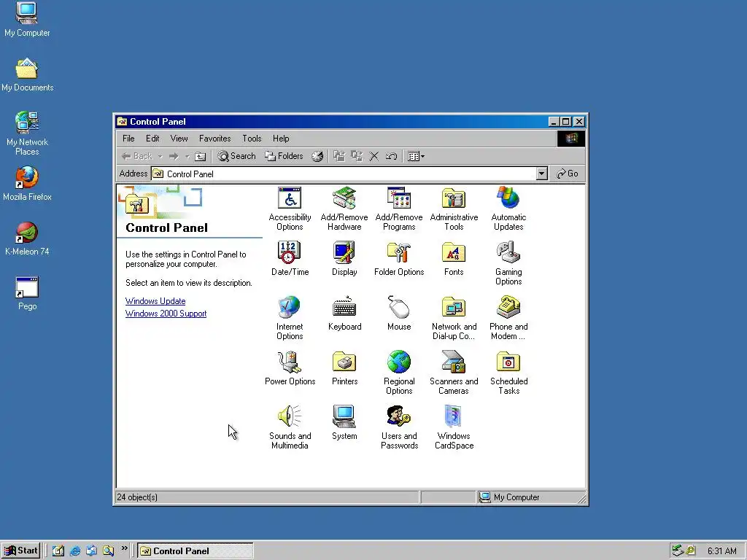Viewport: 747px width, 560px height.
Task: Open the Printers folder
Action: tap(344, 367)
